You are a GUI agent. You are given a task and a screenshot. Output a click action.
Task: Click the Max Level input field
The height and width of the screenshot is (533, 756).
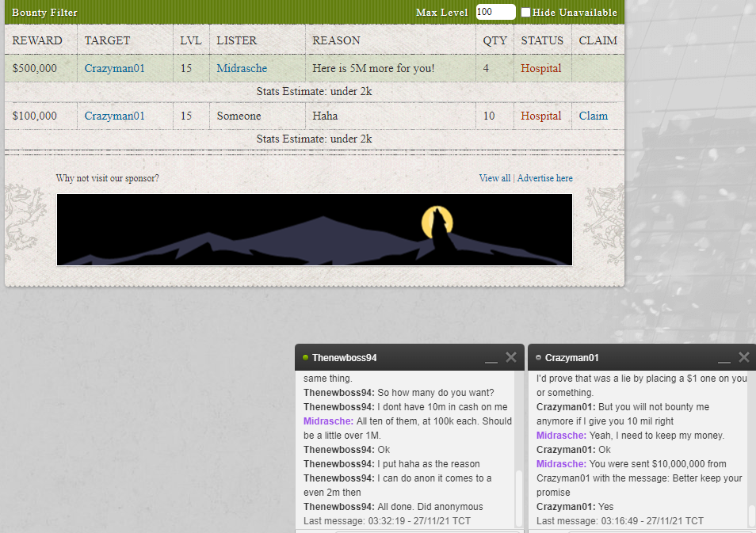495,12
